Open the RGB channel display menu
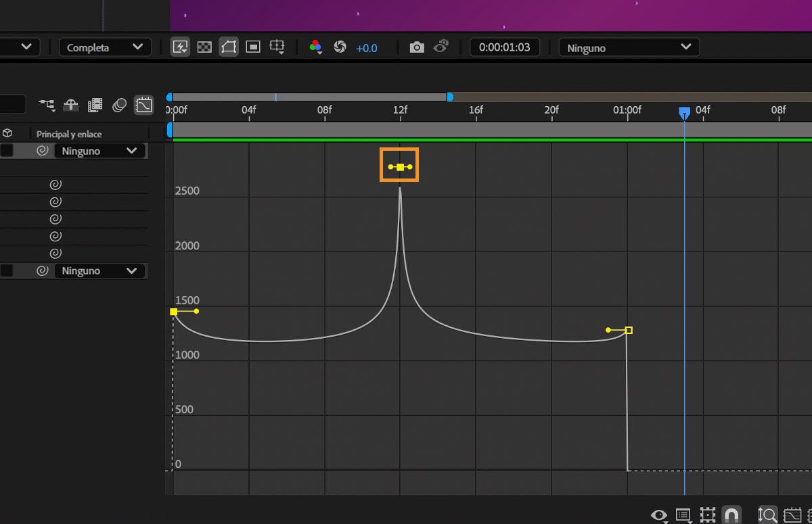This screenshot has height=524, width=812. (x=315, y=47)
